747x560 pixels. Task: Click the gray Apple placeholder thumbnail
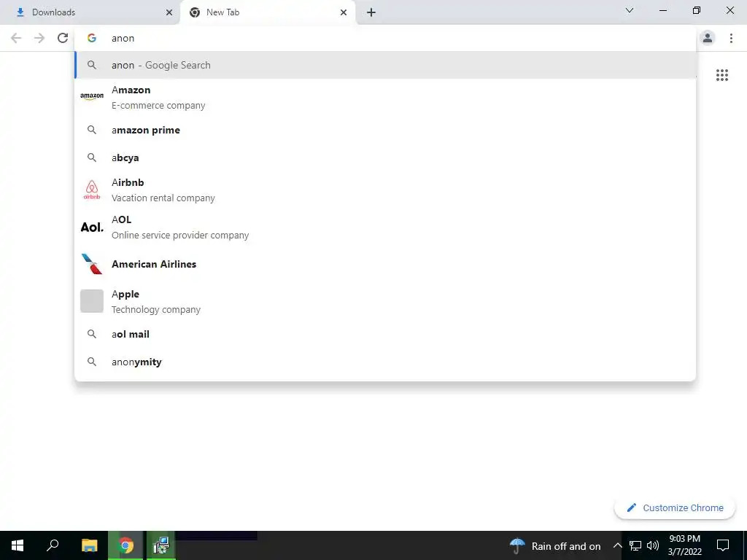92,301
